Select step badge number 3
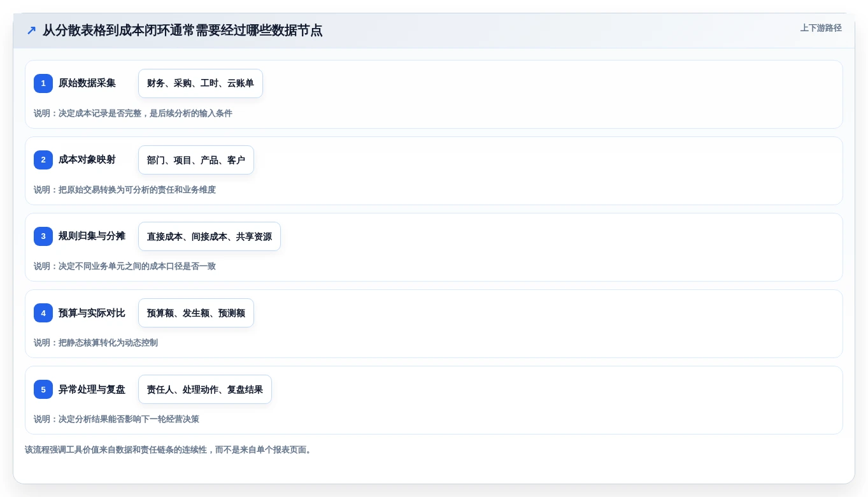The image size is (868, 497). click(x=43, y=236)
